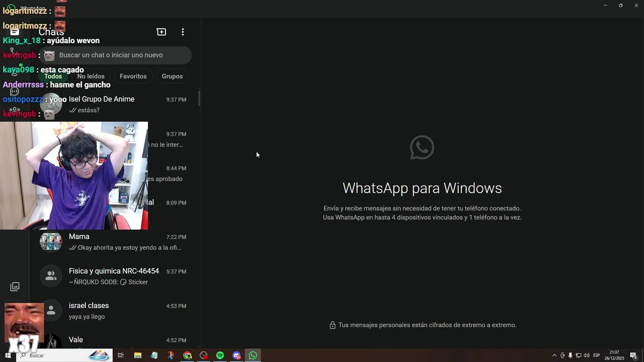
Task: Open the Windows Start menu
Action: click(8, 355)
